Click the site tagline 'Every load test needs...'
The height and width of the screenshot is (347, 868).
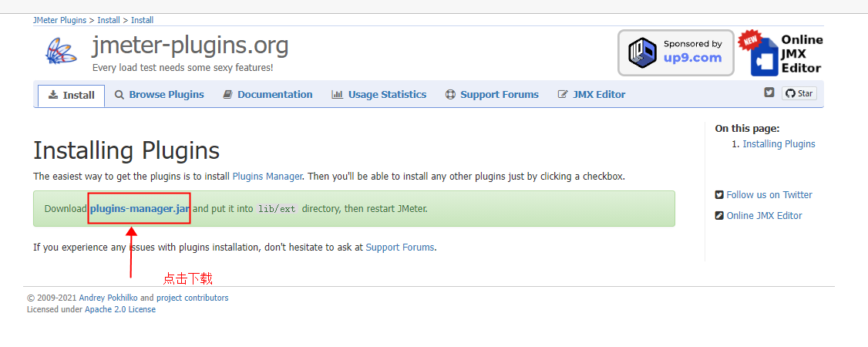(x=183, y=68)
